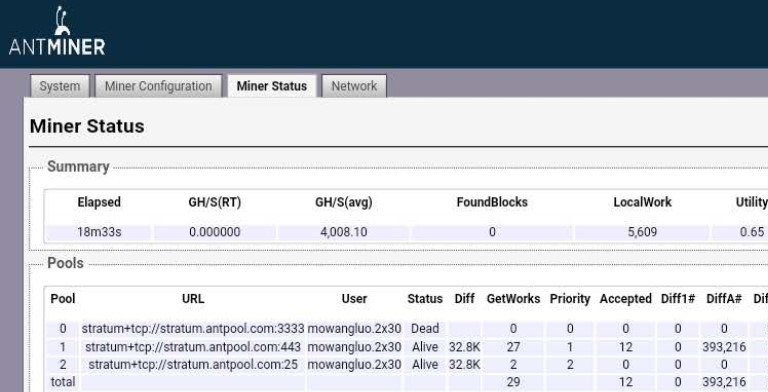
Task: Select the Alive status of pool 1
Action: pos(425,347)
